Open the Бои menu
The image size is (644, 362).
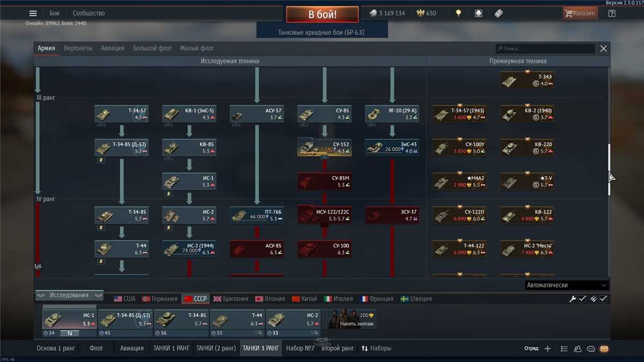[54, 13]
